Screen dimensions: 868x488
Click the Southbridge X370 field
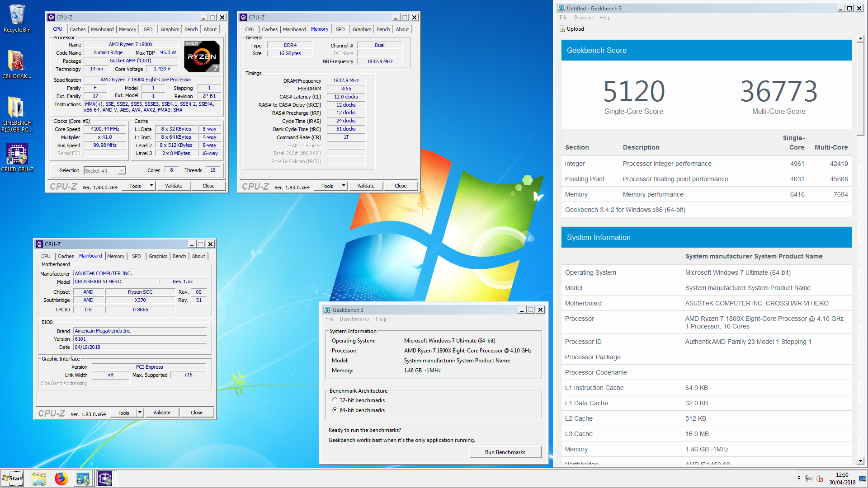click(140, 300)
